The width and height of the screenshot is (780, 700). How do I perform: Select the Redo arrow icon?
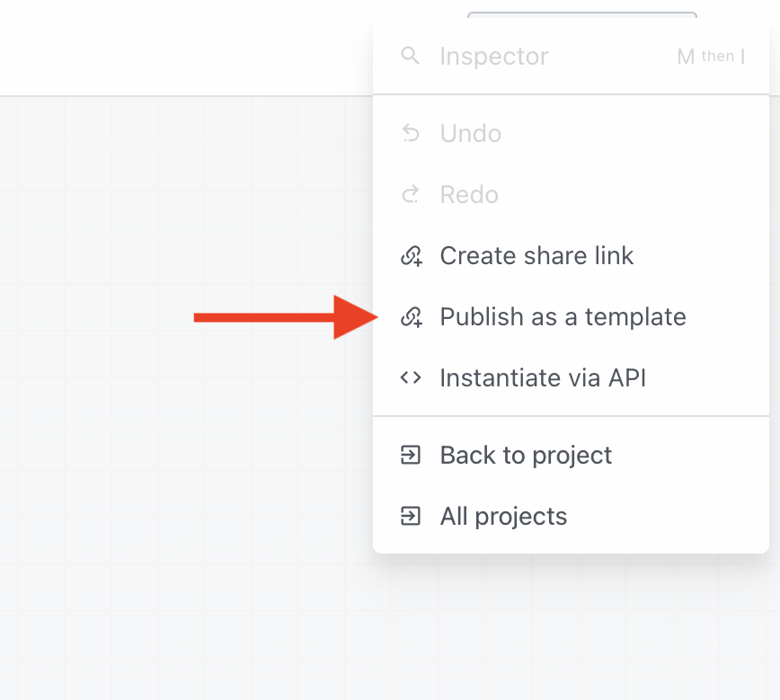coord(411,194)
